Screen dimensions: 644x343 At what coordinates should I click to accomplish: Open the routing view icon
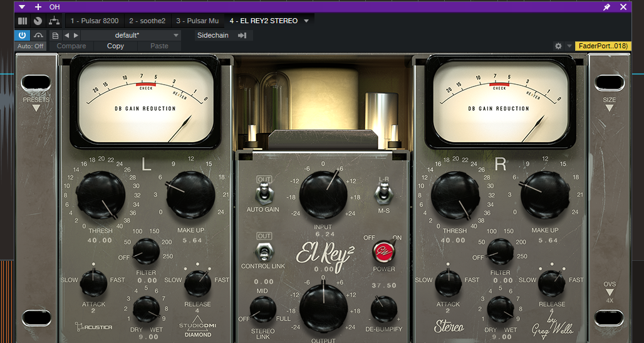54,21
